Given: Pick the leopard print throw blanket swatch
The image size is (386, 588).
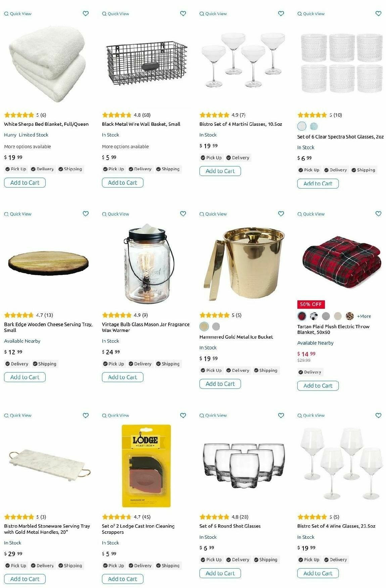Looking at the screenshot, I should 350,316.
